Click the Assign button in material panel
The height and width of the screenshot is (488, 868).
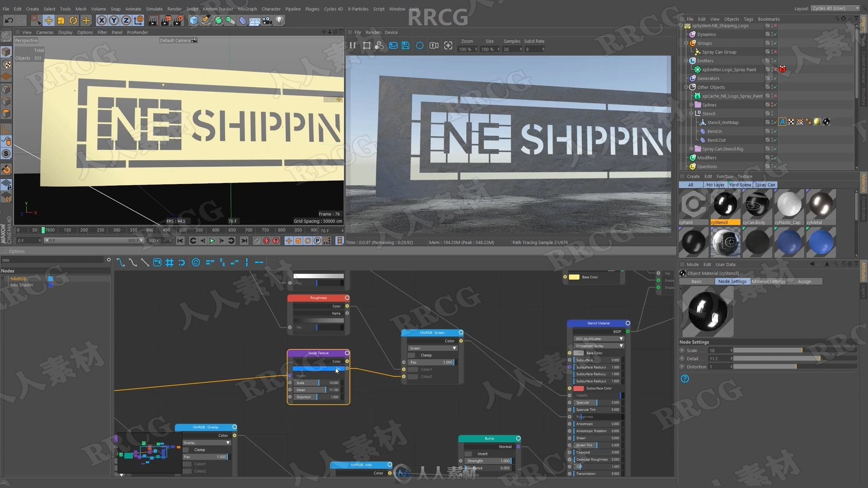coord(805,281)
